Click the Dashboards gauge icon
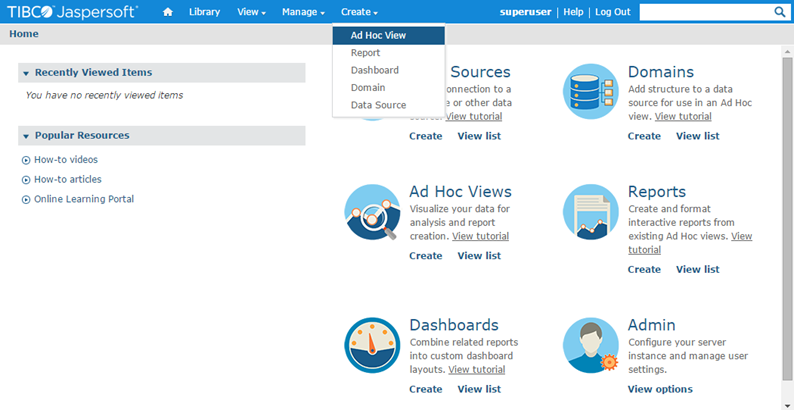This screenshot has width=794, height=410. point(372,345)
